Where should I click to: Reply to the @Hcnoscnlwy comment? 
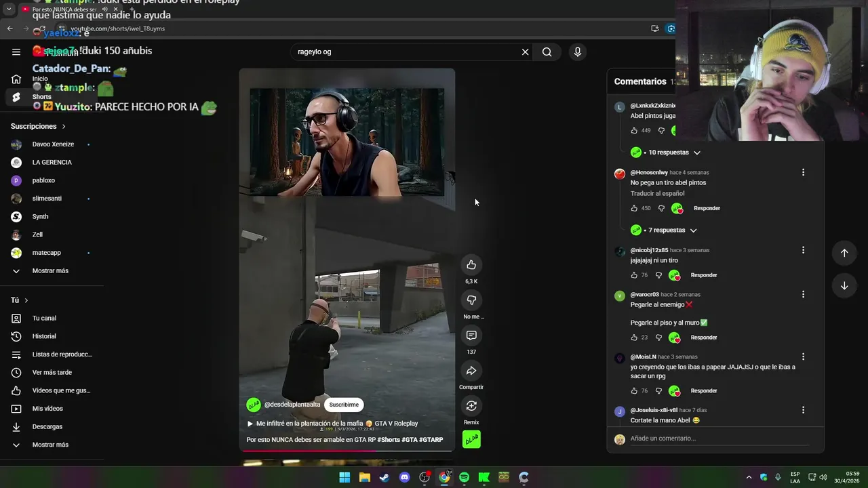click(x=707, y=208)
